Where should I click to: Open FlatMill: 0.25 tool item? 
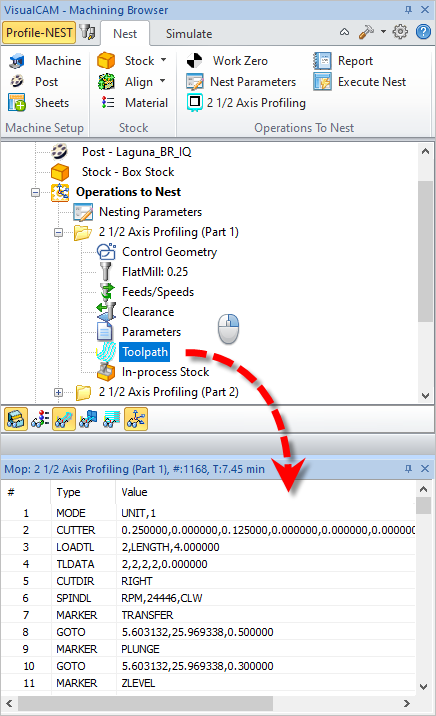(155, 272)
